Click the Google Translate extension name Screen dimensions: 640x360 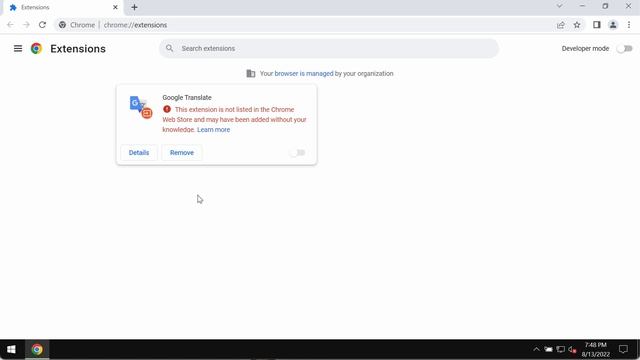pos(187,98)
